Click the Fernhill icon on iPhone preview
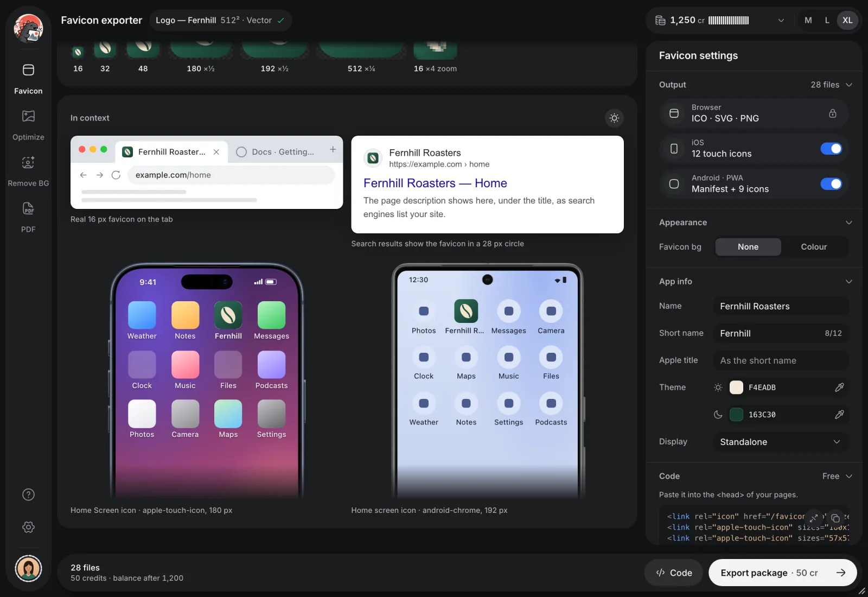The width and height of the screenshot is (868, 597). pos(228,315)
